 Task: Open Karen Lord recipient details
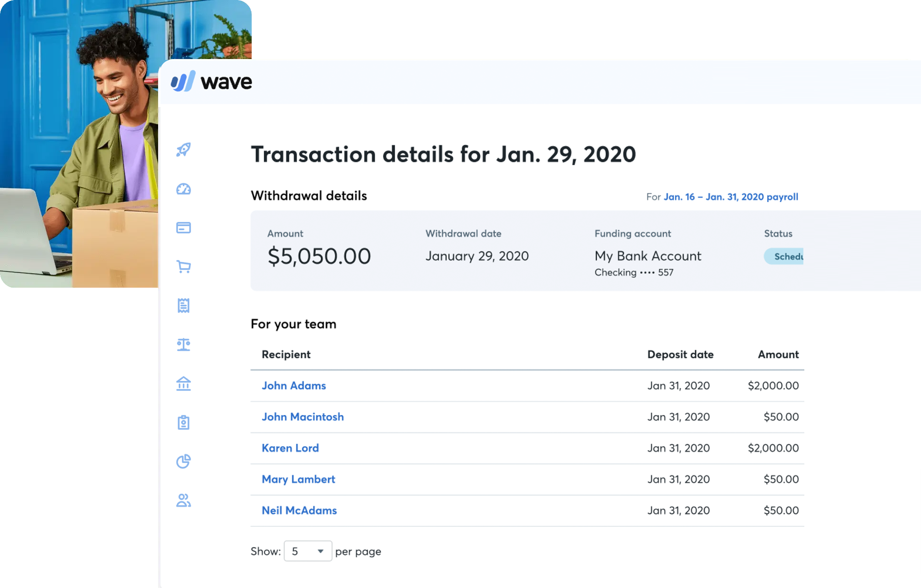pyautogui.click(x=290, y=448)
